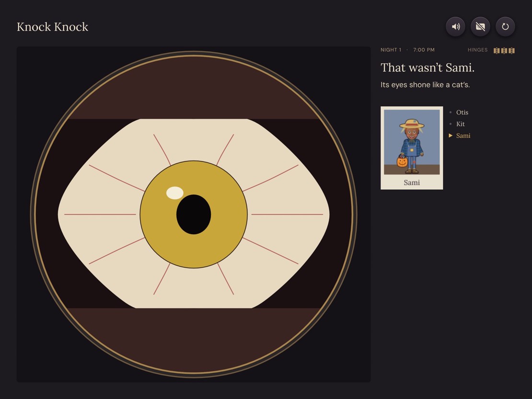
Task: Click the NIGHT 1 label
Action: coord(391,50)
